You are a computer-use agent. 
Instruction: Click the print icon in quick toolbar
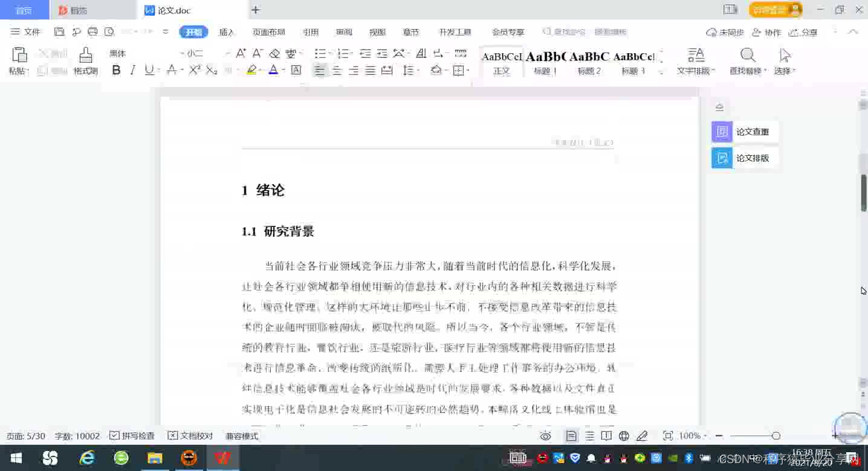click(x=92, y=32)
